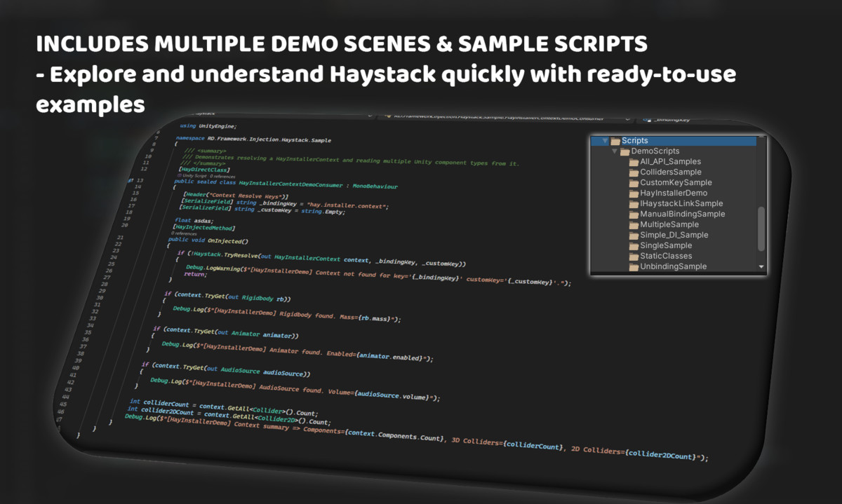Select the CollidersSample folder name
This screenshot has height=504, width=842.
click(671, 172)
